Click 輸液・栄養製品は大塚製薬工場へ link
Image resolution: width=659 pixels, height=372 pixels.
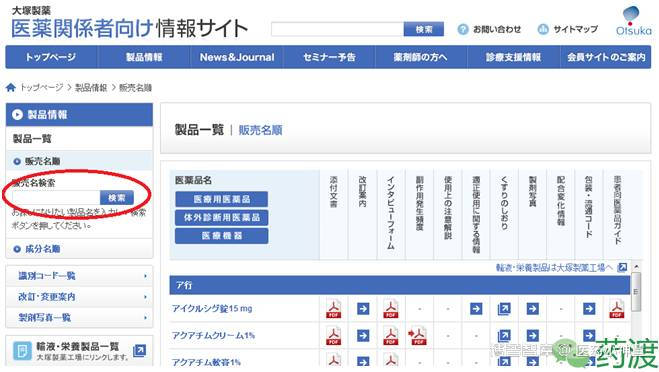(x=554, y=267)
